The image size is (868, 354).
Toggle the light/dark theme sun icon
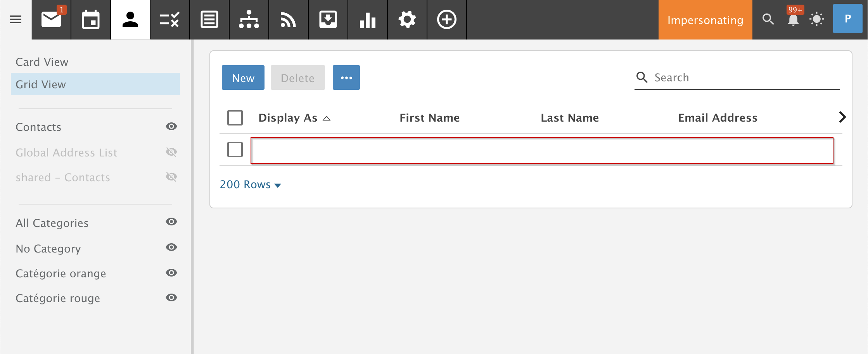(816, 19)
